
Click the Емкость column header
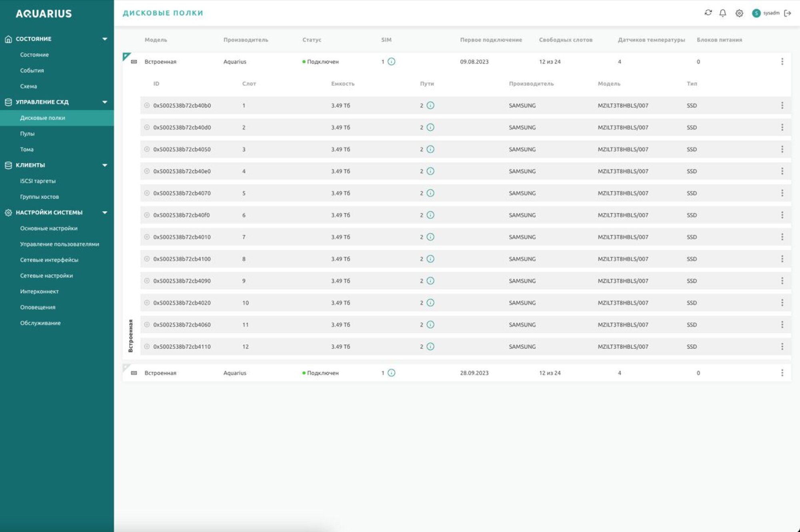pyautogui.click(x=343, y=84)
